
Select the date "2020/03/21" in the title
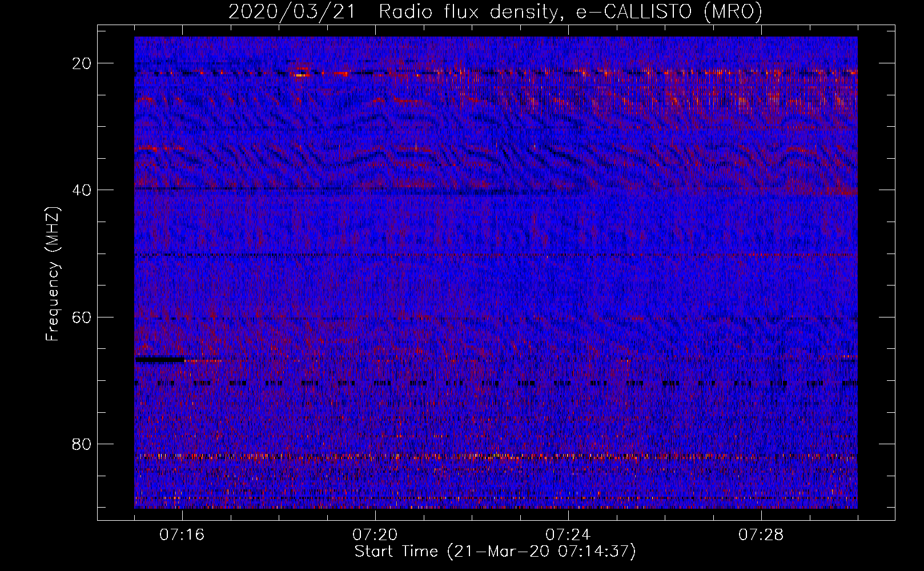click(x=292, y=12)
